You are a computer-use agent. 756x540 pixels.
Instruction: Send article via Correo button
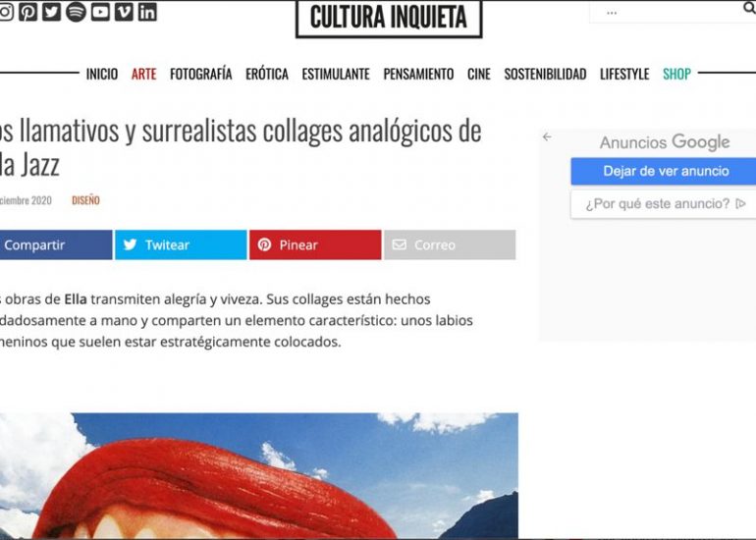[450, 244]
